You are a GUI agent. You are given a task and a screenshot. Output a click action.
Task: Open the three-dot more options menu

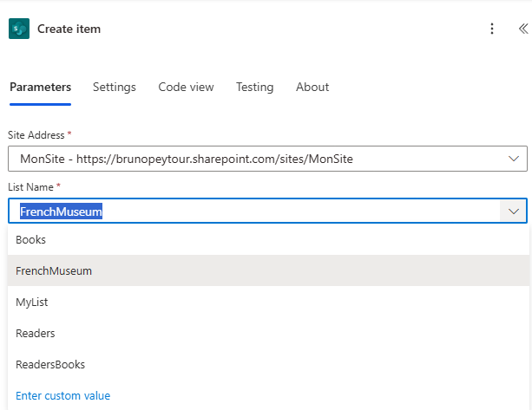tap(492, 29)
